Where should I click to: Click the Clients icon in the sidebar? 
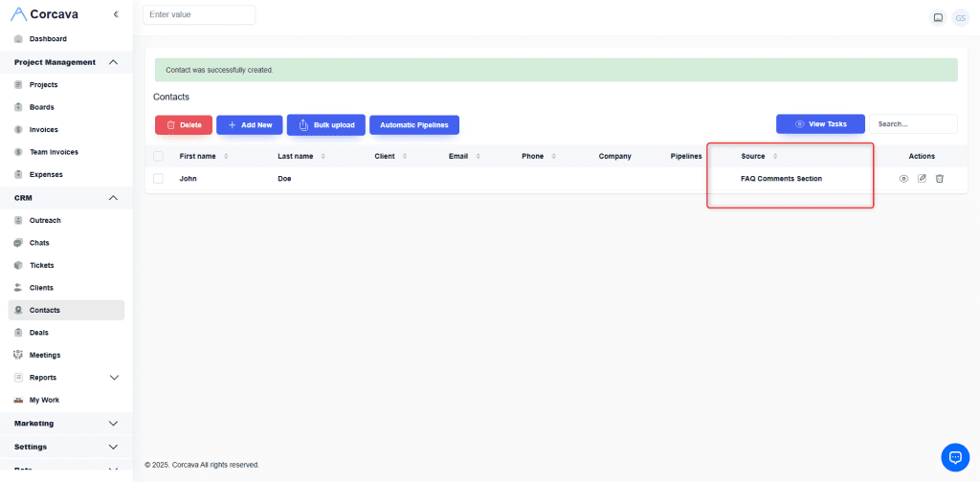click(x=18, y=288)
